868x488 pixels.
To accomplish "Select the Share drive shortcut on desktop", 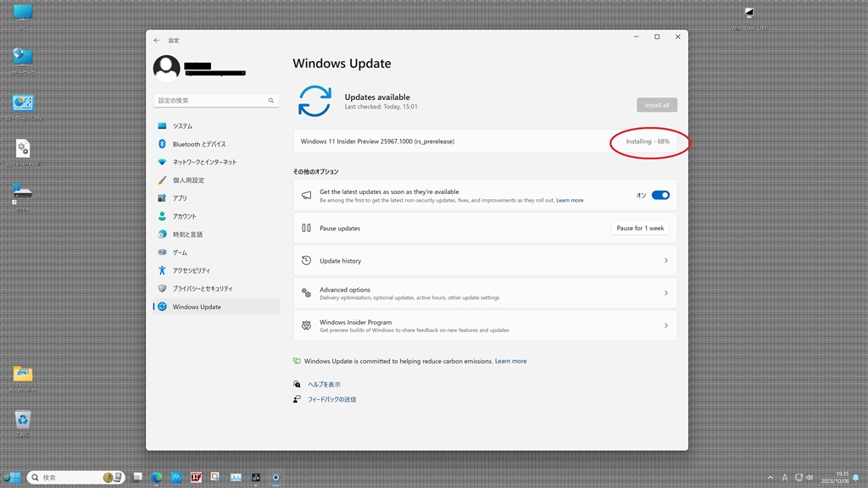I will click(23, 197).
